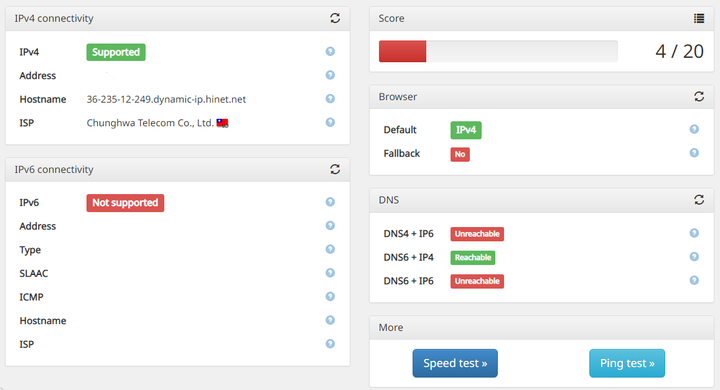Refresh the IPv6 connectivity panel
The width and height of the screenshot is (720, 390).
[335, 169]
